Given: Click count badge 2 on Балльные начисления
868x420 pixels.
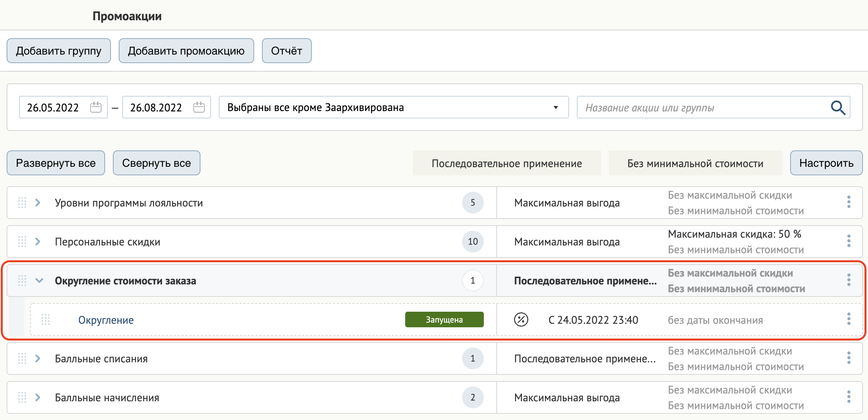Looking at the screenshot, I should pyautogui.click(x=473, y=397).
